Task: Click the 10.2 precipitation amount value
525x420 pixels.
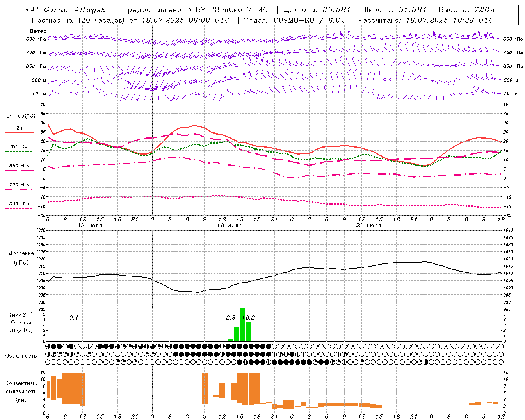Action: [249, 317]
